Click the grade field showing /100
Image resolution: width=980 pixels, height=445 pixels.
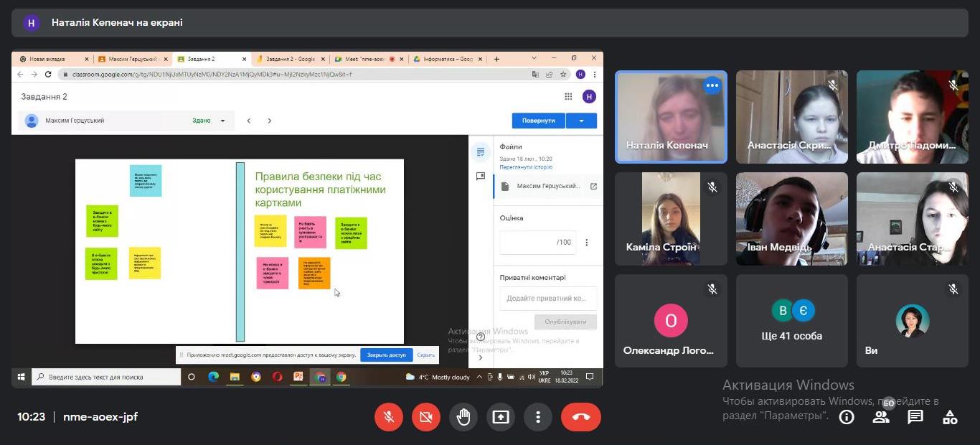pyautogui.click(x=538, y=243)
